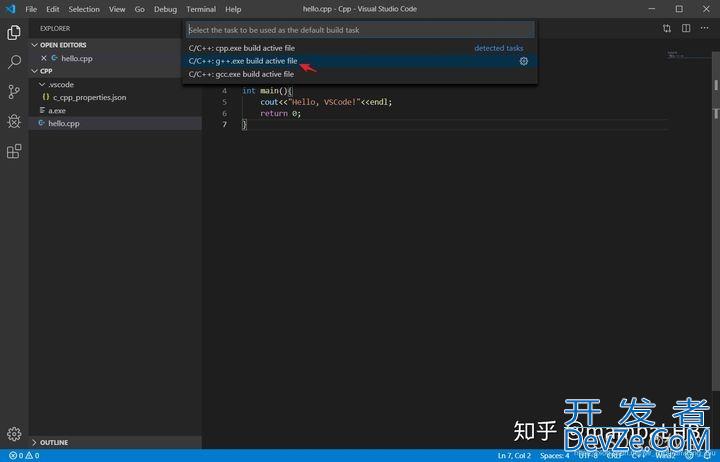
Task: Click the 'detected tasks' label
Action: pyautogui.click(x=499, y=48)
